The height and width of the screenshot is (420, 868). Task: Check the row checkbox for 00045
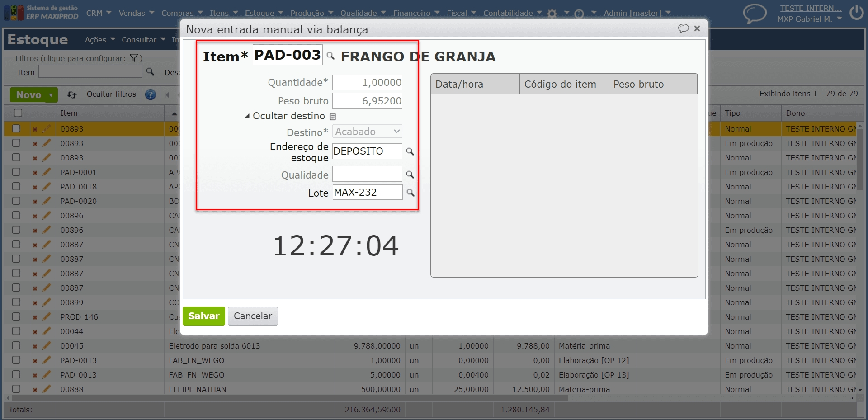click(x=16, y=345)
